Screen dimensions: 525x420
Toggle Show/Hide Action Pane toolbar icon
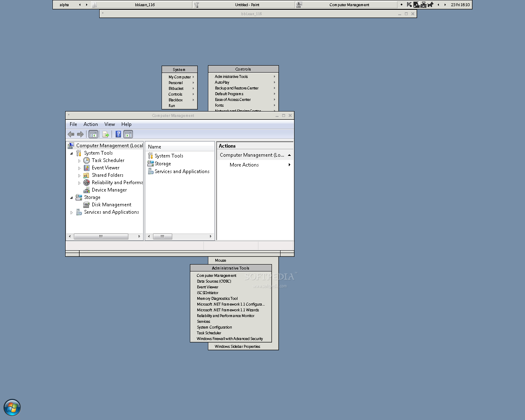pyautogui.click(x=128, y=134)
